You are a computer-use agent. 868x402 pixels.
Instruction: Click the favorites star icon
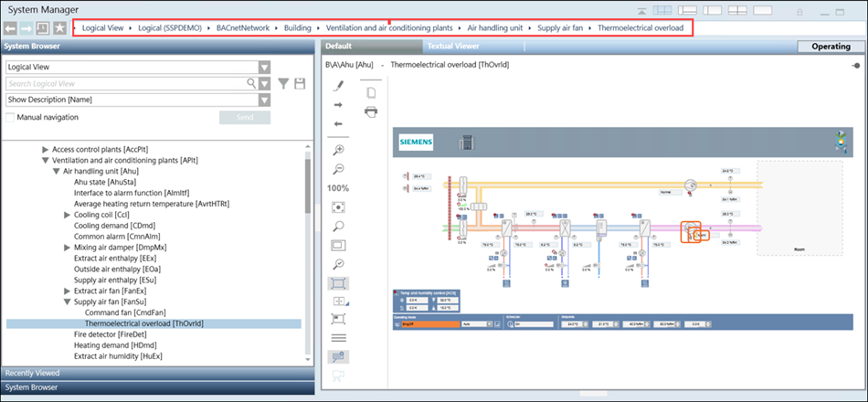point(59,28)
